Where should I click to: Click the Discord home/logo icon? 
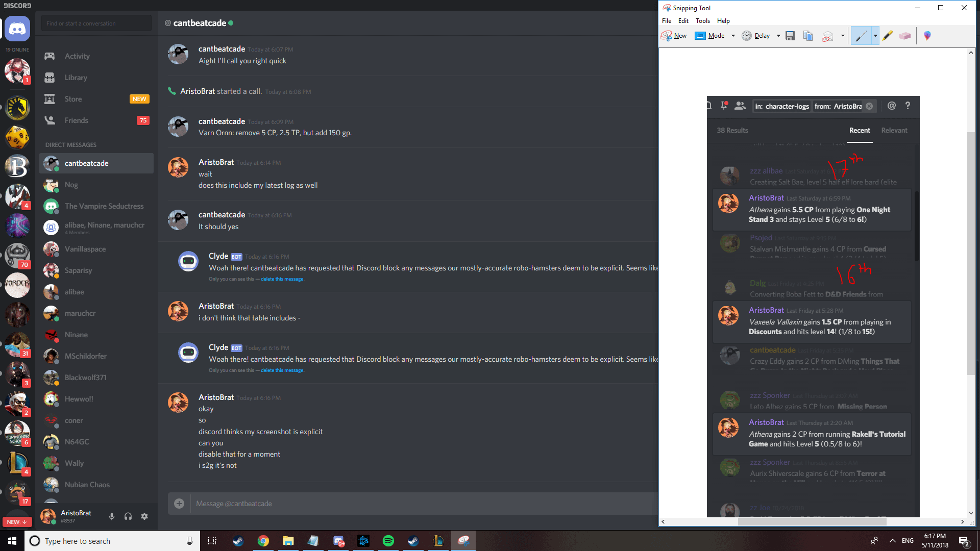pos(17,28)
